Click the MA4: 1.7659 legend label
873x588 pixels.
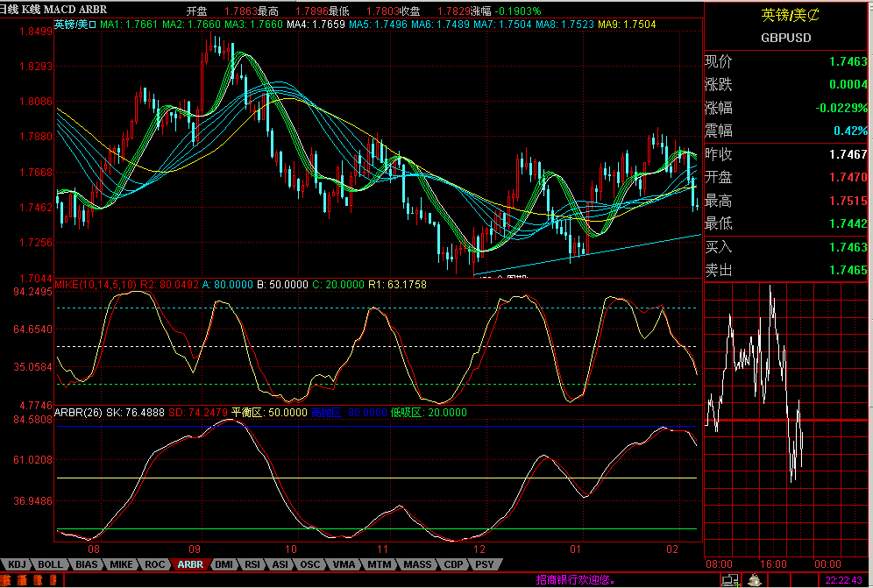point(316,25)
